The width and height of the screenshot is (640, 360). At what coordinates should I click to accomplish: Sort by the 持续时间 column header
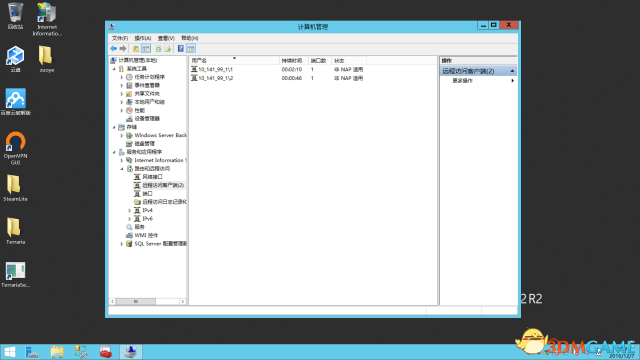(x=294, y=60)
